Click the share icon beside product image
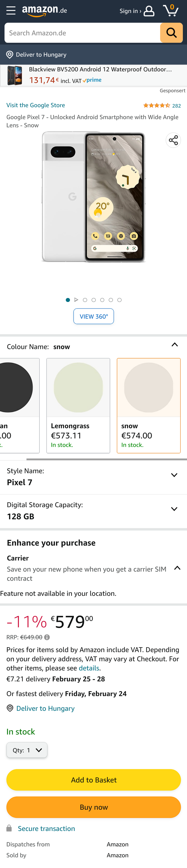The image size is (187, 868). coord(173,140)
